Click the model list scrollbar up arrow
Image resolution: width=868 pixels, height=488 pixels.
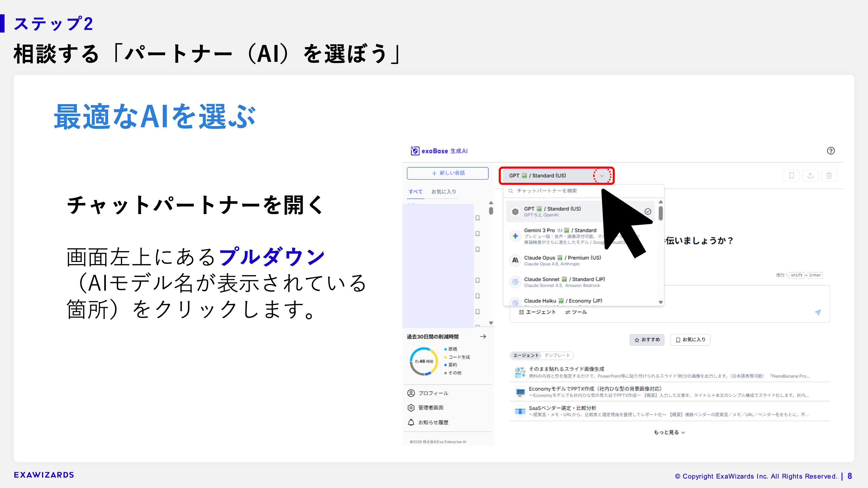tap(660, 202)
